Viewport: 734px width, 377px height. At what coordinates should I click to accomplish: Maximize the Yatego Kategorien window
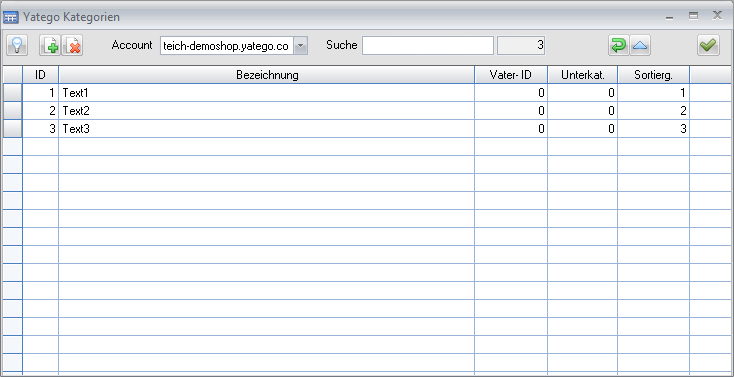point(693,16)
